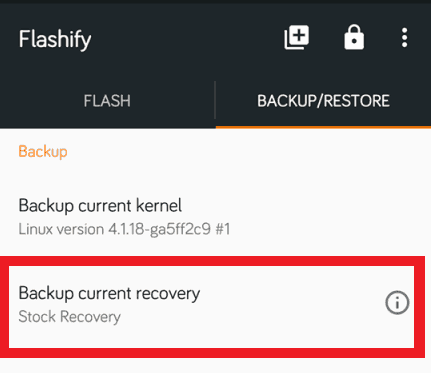Click the divider between FLASH and BACKUP/RESTORE
The width and height of the screenshot is (431, 373).
tap(215, 100)
